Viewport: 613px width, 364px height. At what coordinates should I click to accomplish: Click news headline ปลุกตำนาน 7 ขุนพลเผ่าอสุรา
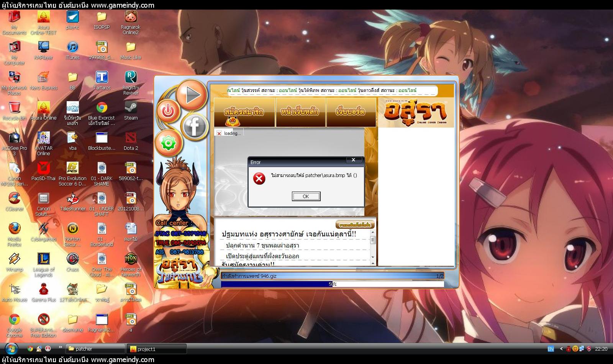[262, 245]
